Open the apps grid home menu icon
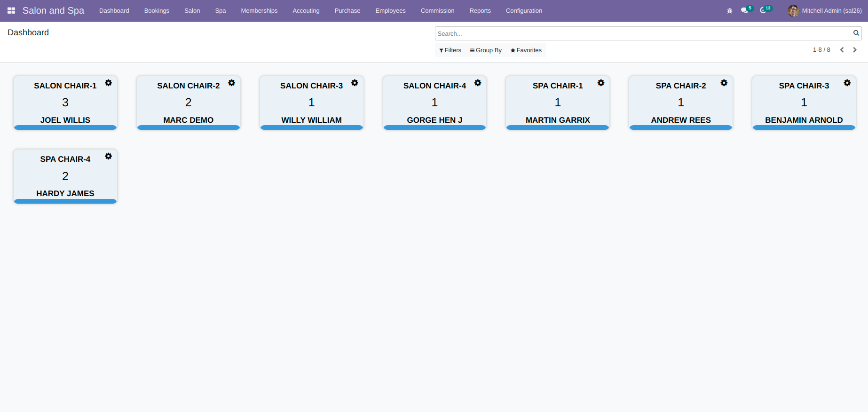 (11, 10)
